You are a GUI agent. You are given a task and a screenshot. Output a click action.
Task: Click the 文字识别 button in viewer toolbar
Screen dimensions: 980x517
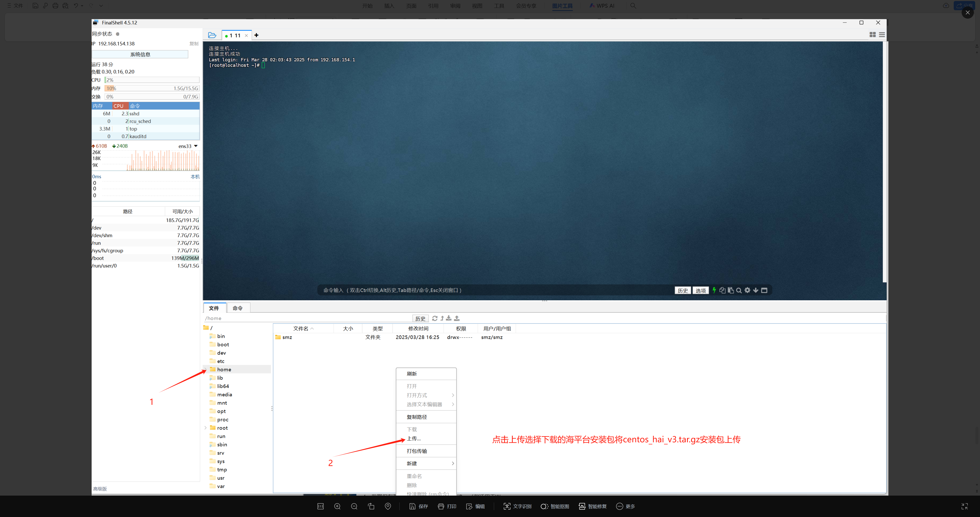point(517,506)
